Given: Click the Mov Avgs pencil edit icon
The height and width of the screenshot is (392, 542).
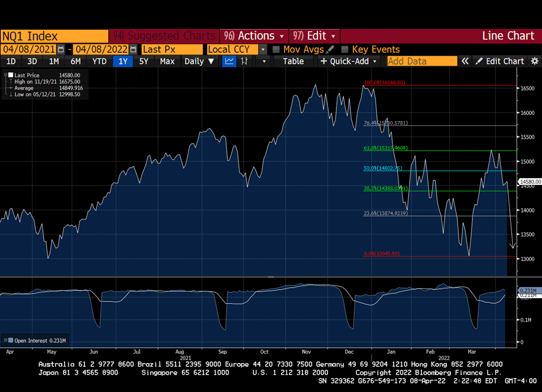Looking at the screenshot, I should pos(330,49).
